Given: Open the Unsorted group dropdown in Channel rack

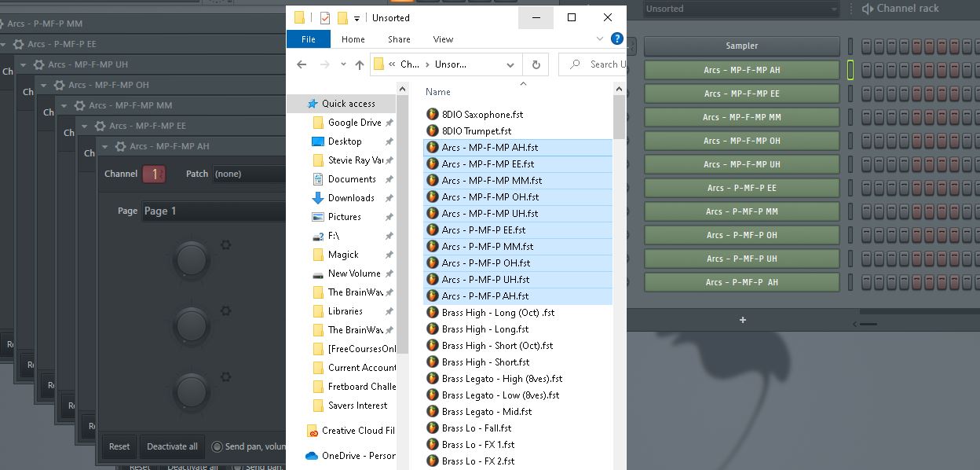Looking at the screenshot, I should coord(741,9).
